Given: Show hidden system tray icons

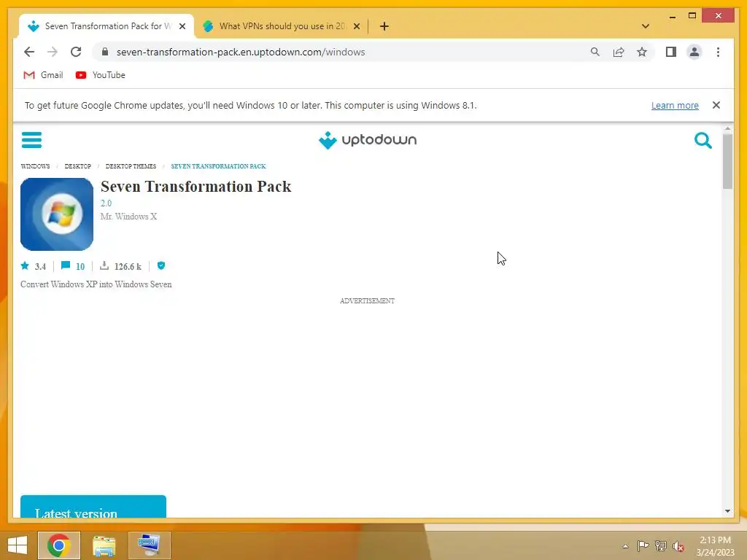Looking at the screenshot, I should coord(625,545).
